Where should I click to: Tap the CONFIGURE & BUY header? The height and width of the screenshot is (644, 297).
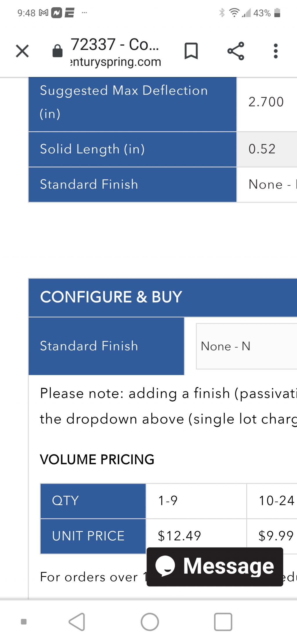(x=111, y=297)
